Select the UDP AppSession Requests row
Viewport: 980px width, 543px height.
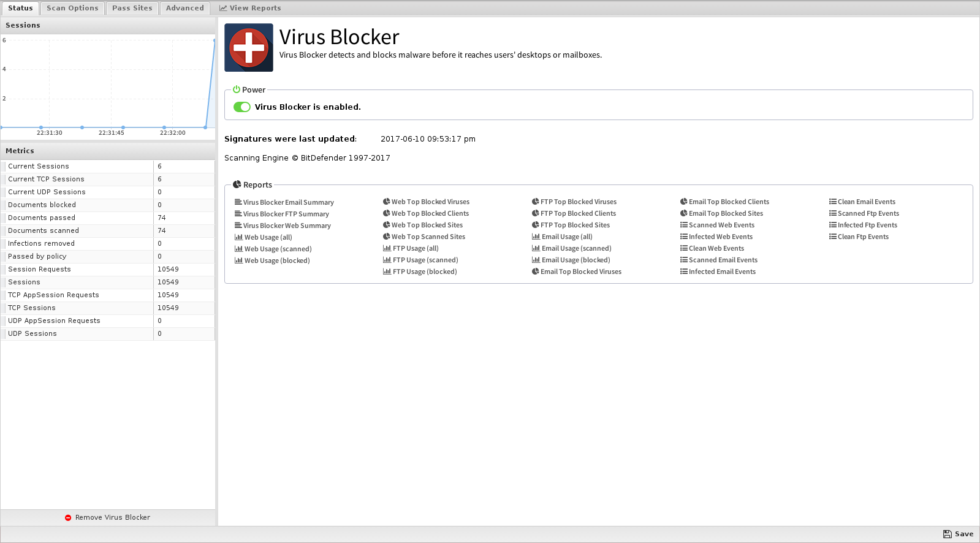pyautogui.click(x=108, y=321)
